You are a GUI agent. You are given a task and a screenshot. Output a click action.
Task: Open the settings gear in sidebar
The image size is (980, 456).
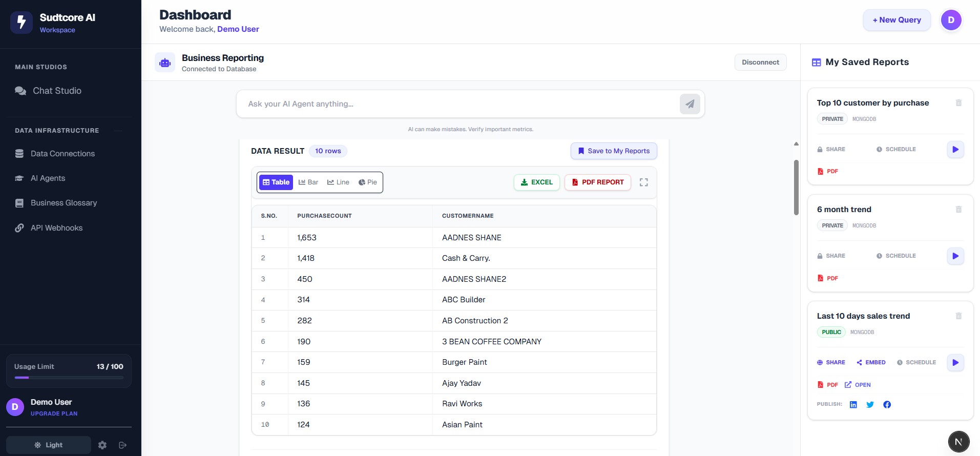pos(102,445)
